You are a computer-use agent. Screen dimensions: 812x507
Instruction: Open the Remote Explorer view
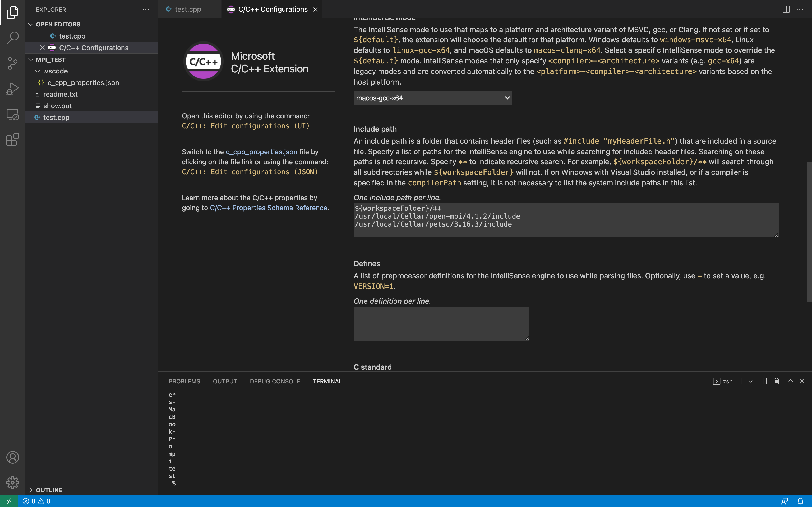pos(12,114)
